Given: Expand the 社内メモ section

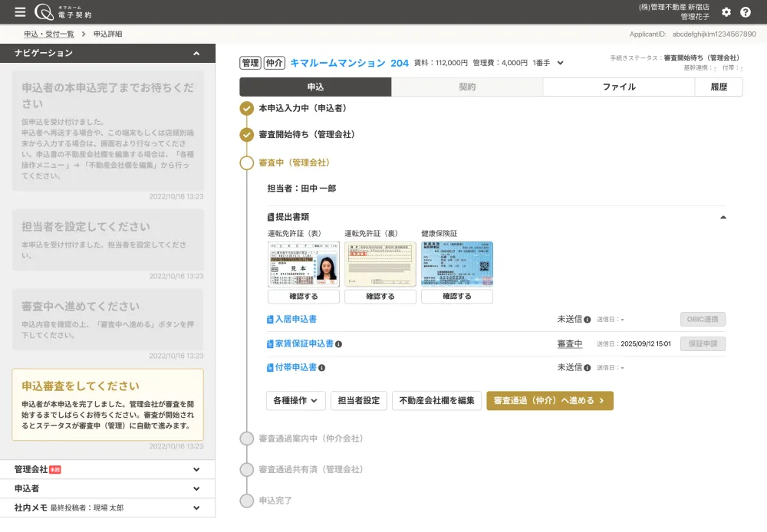Looking at the screenshot, I should 107,507.
